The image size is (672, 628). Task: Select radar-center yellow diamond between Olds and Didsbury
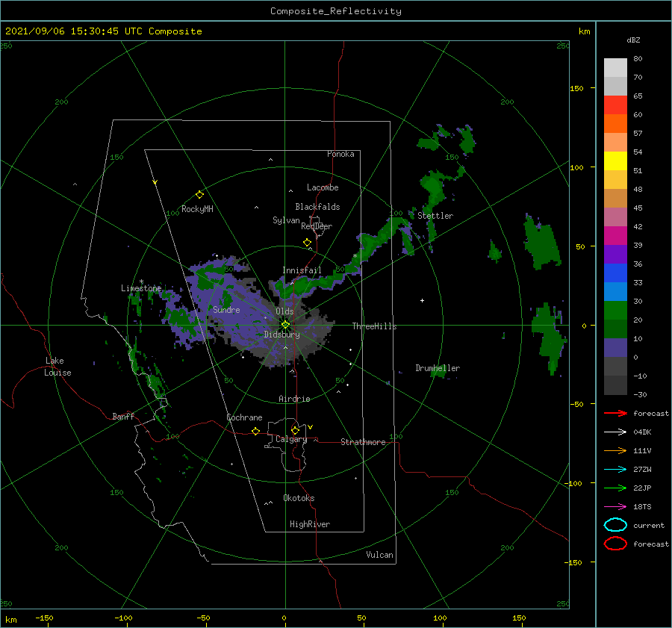pos(285,325)
